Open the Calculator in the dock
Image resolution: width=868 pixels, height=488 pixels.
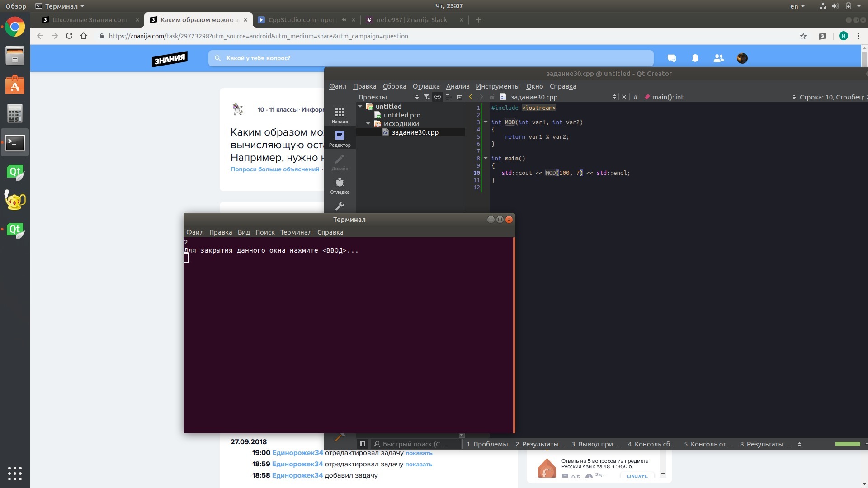(15, 114)
